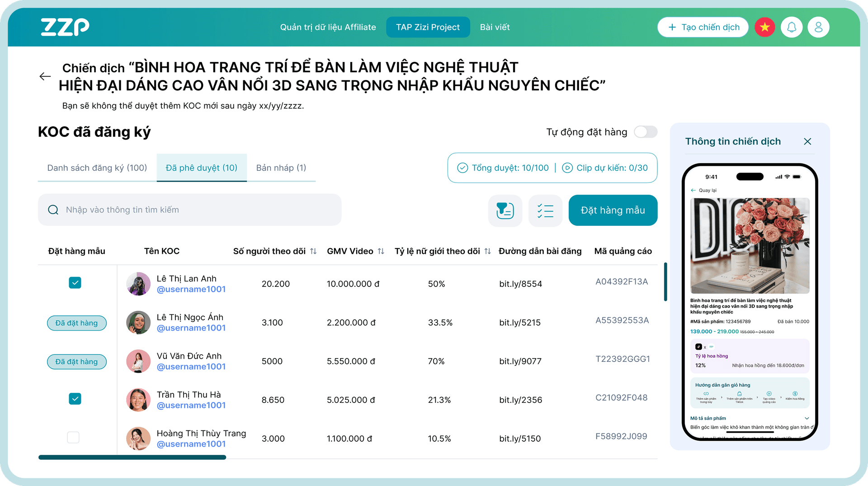The height and width of the screenshot is (486, 868).
Task: Check Hoàng Thị Thùy Trang's checkbox
Action: tap(73, 437)
